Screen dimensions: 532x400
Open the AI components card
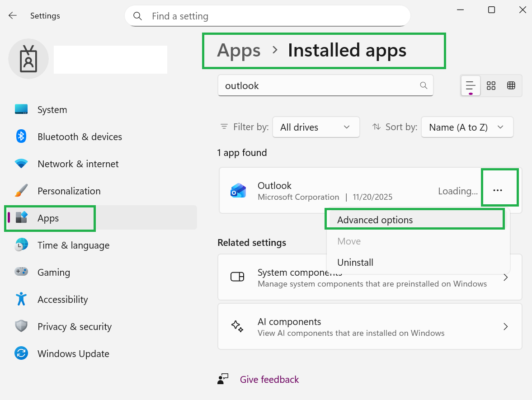click(370, 326)
